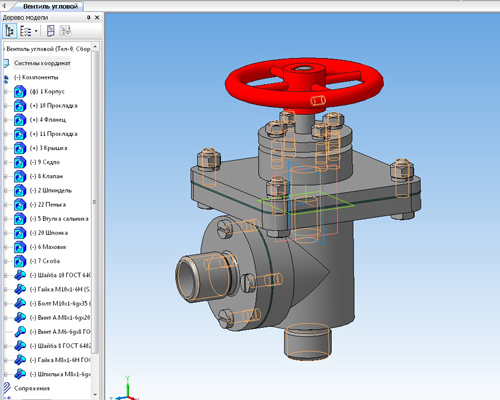Screen dimensions: 500x400
Task: Click the 10 Прокладка part icon
Action: [x=20, y=106]
